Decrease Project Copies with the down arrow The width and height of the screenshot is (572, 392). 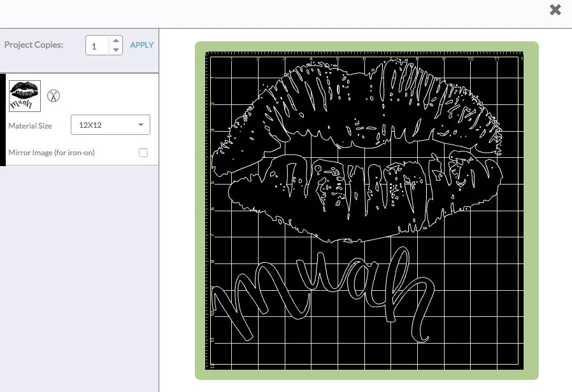click(116, 50)
